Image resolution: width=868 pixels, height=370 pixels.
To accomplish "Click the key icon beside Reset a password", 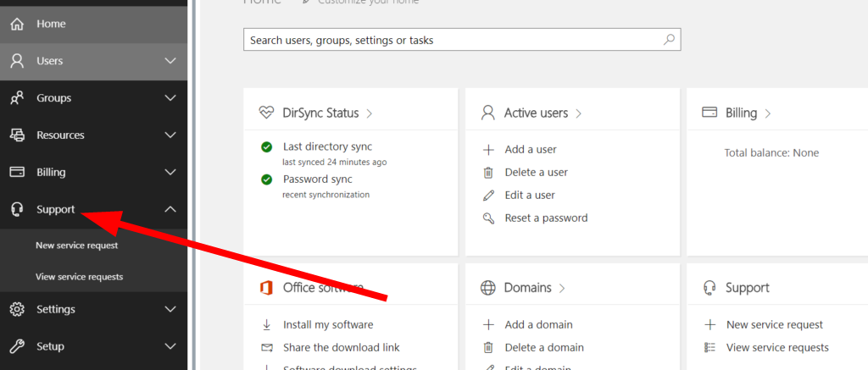I will coord(488,218).
